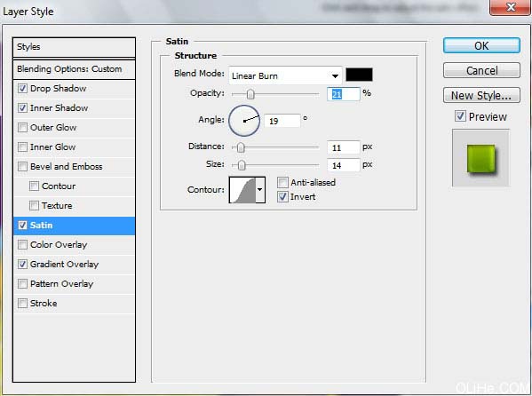This screenshot has height=396, width=532.
Task: Expand the Contour picker arrow
Action: (260, 190)
